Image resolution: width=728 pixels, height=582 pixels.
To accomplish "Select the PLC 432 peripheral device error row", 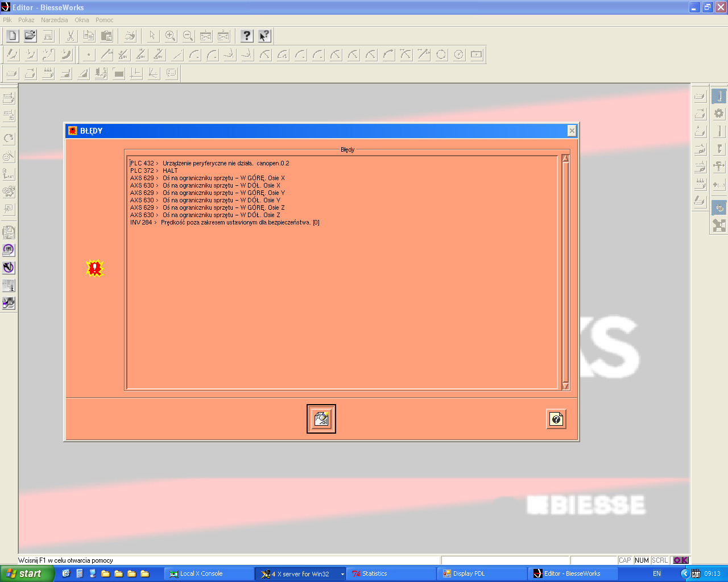I will [x=209, y=163].
